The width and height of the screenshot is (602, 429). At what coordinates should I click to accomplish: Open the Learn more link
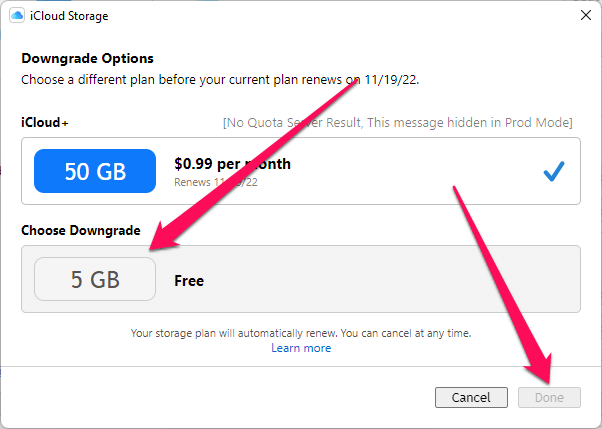click(301, 348)
